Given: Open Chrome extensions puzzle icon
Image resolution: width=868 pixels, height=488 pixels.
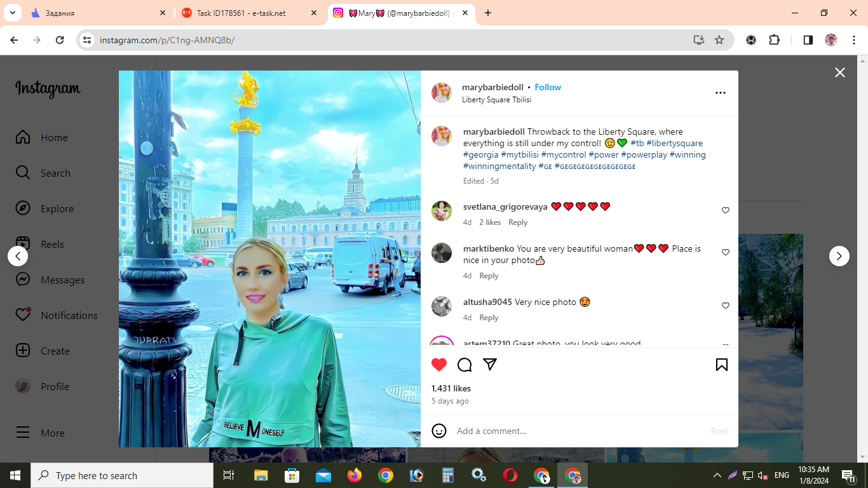Looking at the screenshot, I should point(774,40).
